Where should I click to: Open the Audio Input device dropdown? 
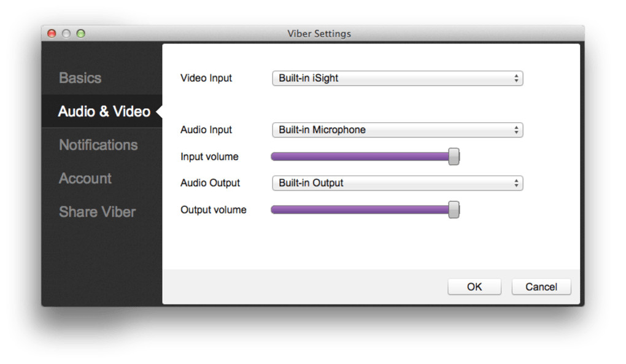click(397, 130)
